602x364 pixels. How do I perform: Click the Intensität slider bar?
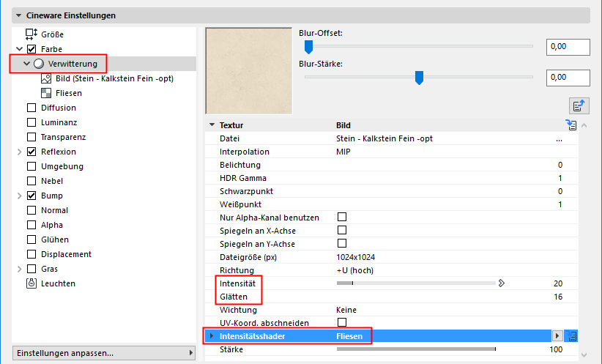pyautogui.click(x=416, y=283)
